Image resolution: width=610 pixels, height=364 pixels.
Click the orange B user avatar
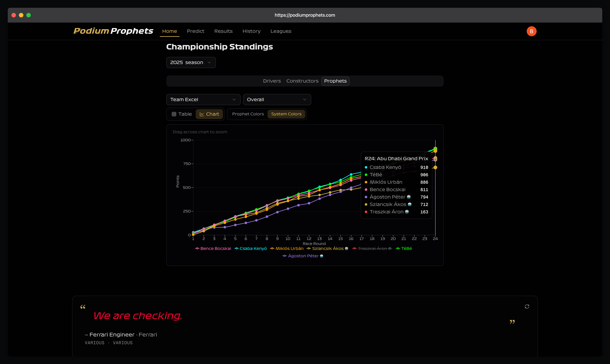531,31
